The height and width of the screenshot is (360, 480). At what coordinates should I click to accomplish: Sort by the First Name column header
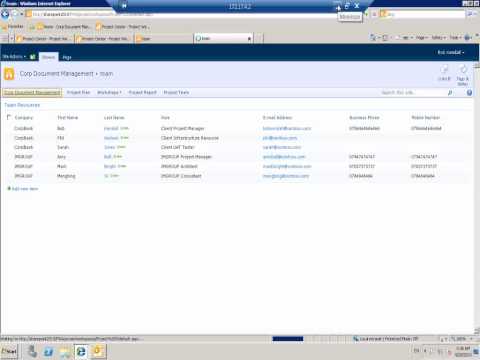pyautogui.click(x=68, y=118)
